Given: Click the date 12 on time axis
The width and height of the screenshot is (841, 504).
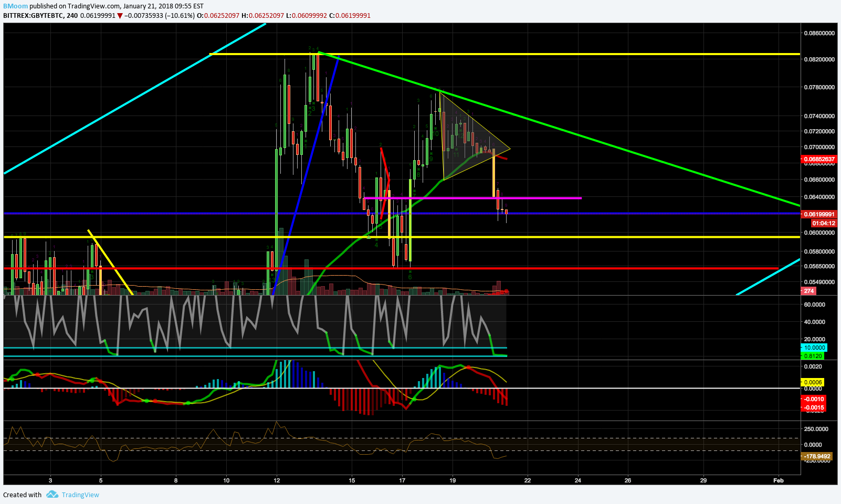Looking at the screenshot, I should click(277, 480).
